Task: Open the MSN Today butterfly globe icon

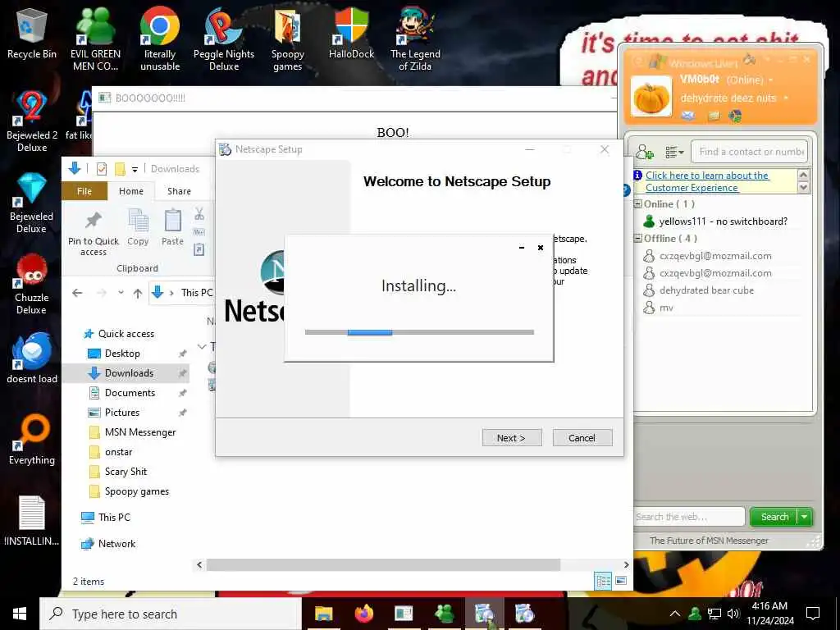Action: pyautogui.click(x=736, y=116)
